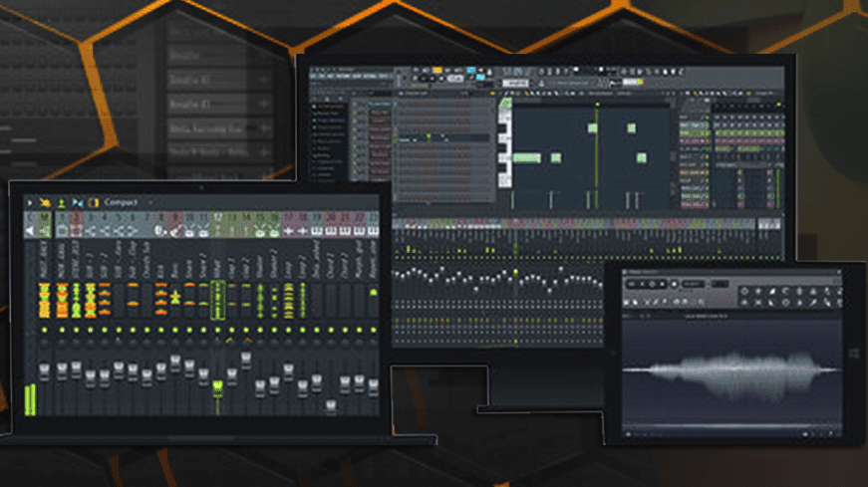Mute mixer track 1 using its green LED

(61, 330)
